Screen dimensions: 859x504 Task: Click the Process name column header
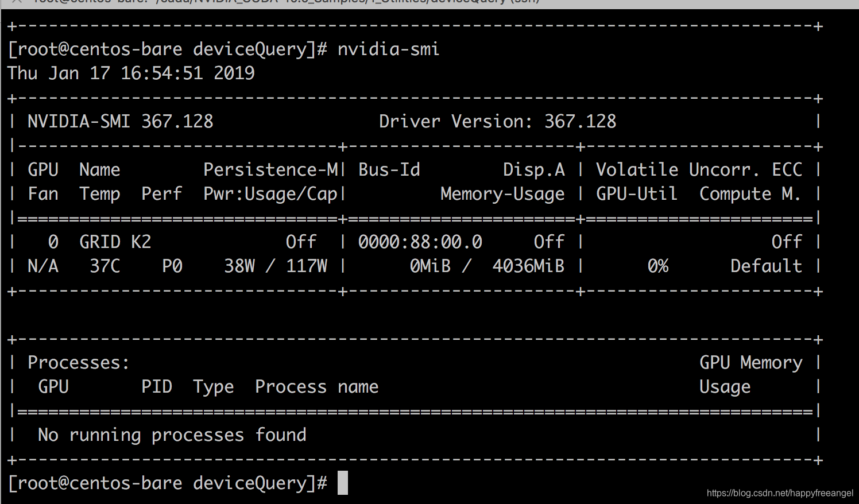click(x=317, y=387)
